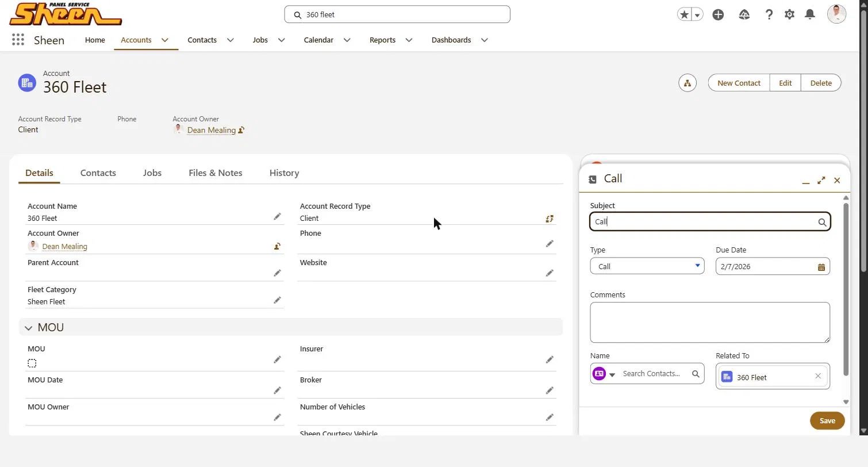Open the Notifications bell icon

tap(810, 15)
